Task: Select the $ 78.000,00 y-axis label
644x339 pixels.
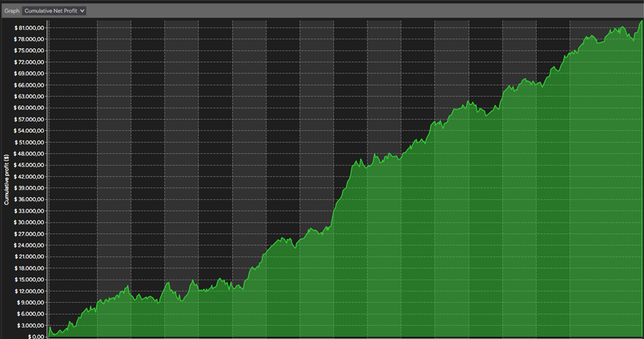Action: (29, 40)
